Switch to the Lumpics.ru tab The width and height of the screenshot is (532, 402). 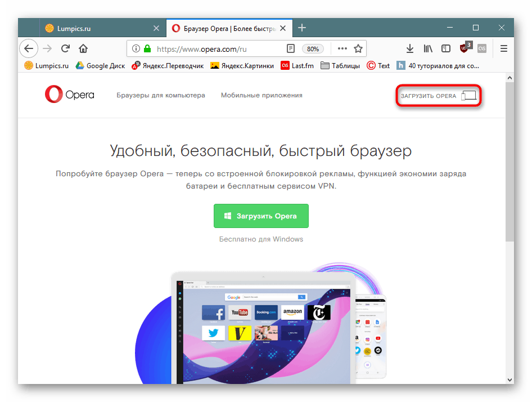(103, 28)
